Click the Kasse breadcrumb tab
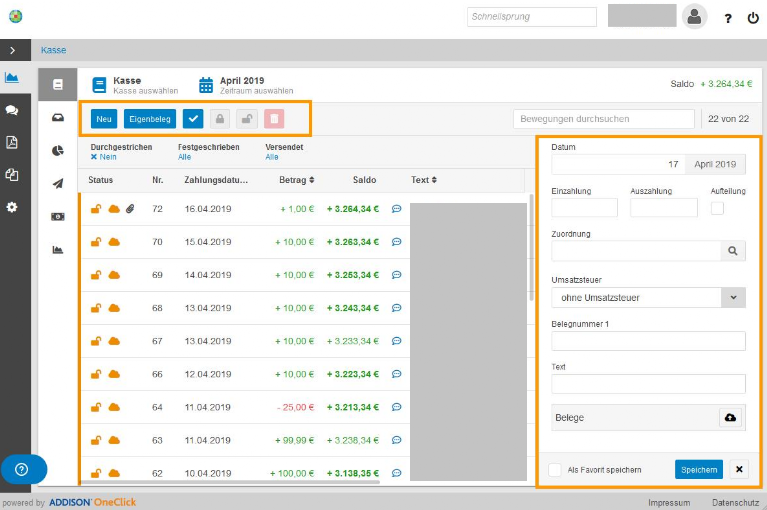The image size is (767, 510). click(53, 50)
